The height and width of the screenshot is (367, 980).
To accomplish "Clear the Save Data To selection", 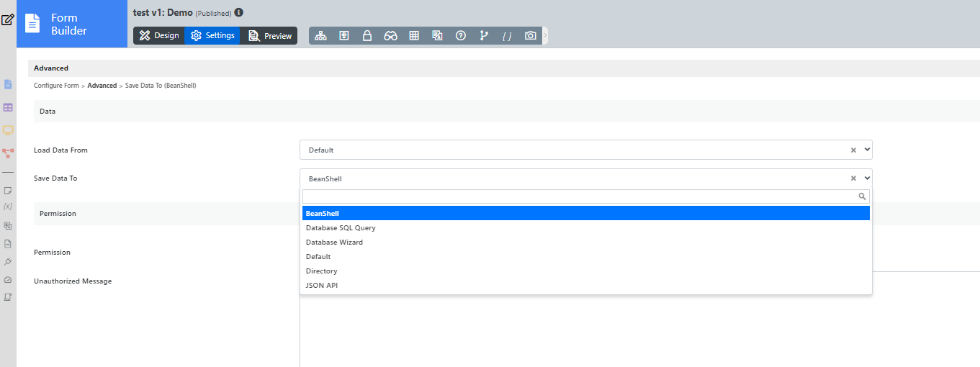I will click(853, 178).
